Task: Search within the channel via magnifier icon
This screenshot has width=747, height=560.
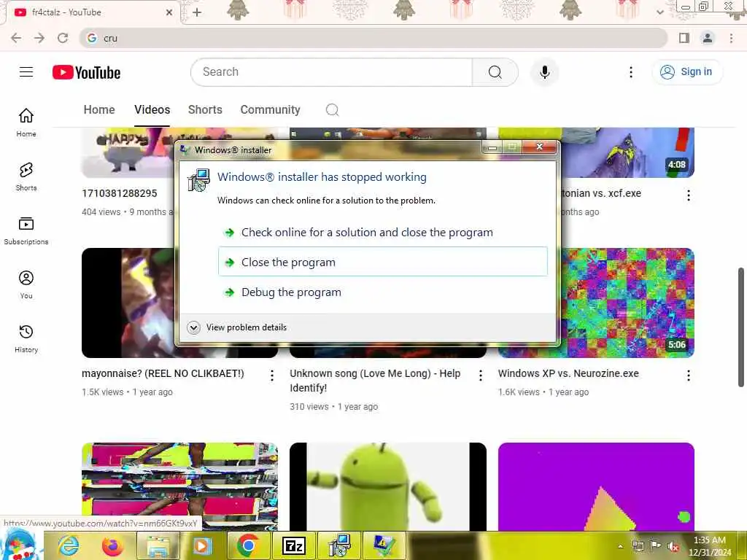Action: click(332, 110)
